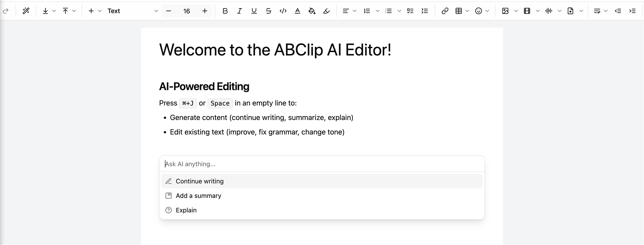This screenshot has height=245, width=644.
Task: Expand the text alignment dropdown arrow
Action: point(354,11)
